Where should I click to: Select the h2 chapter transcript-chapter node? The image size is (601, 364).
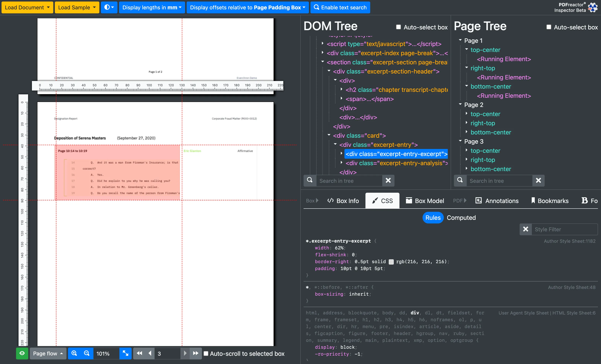[x=397, y=90]
